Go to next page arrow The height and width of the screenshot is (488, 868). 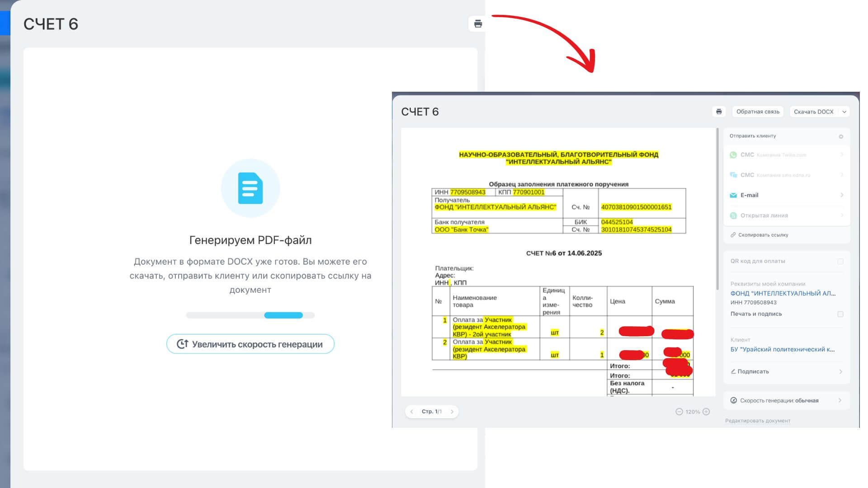(452, 412)
